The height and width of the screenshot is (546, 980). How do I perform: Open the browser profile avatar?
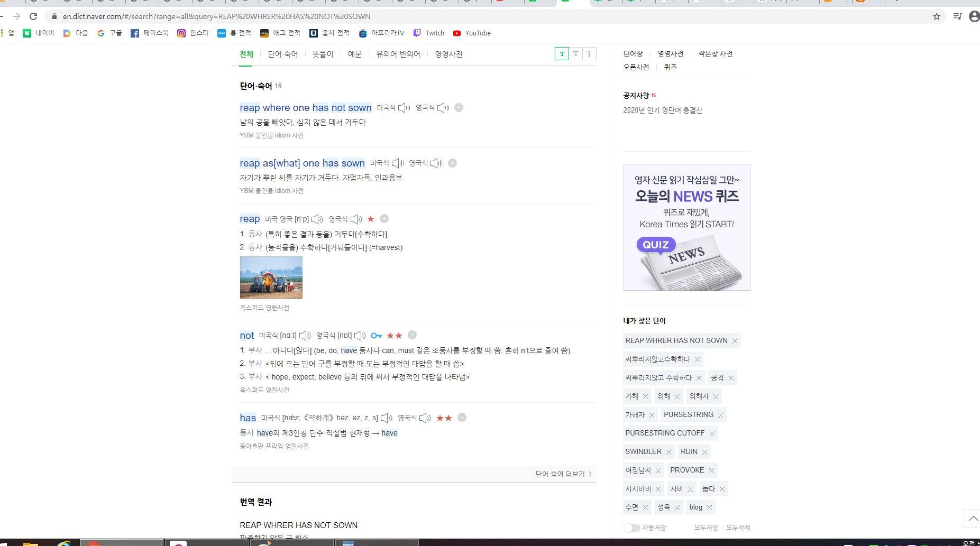coord(974,16)
